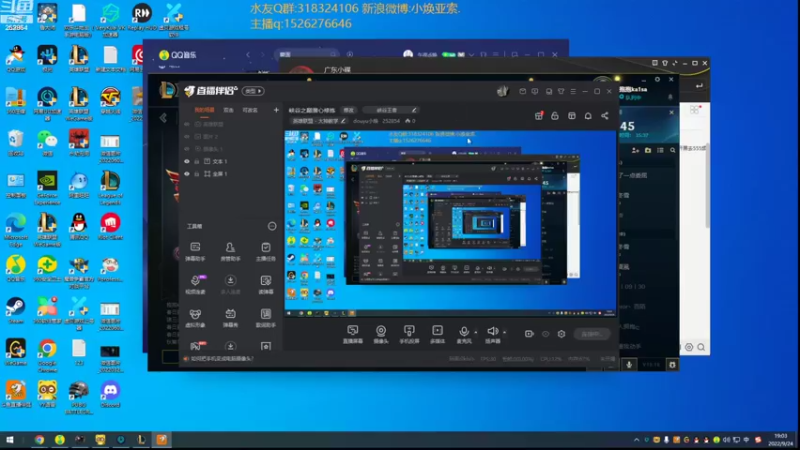Toggle lock on 全屏 1 source
800x450 pixels.
pyautogui.click(x=197, y=174)
